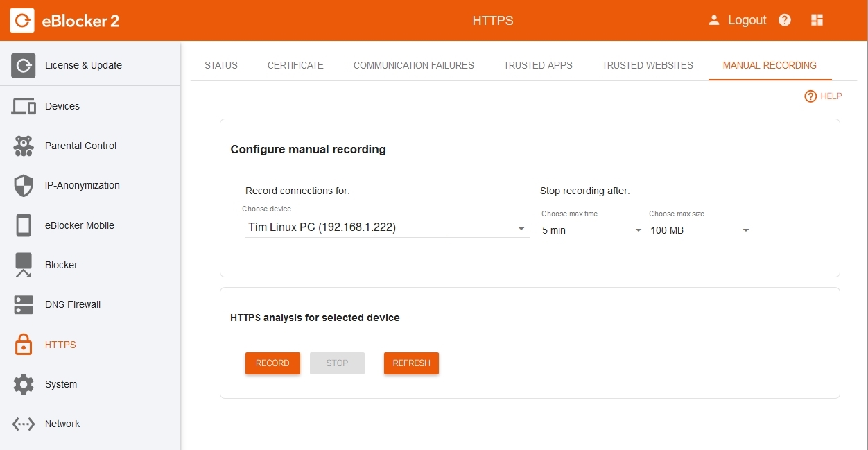Select System label in sidebar

coord(61,384)
